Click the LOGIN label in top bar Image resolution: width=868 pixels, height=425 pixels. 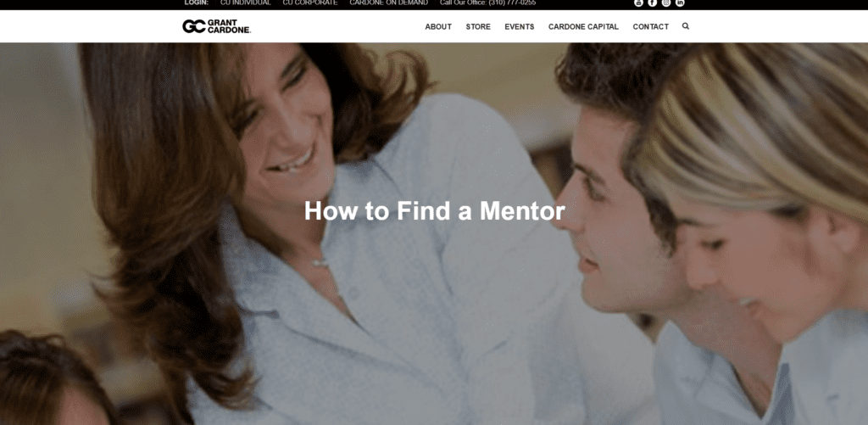coord(197,3)
